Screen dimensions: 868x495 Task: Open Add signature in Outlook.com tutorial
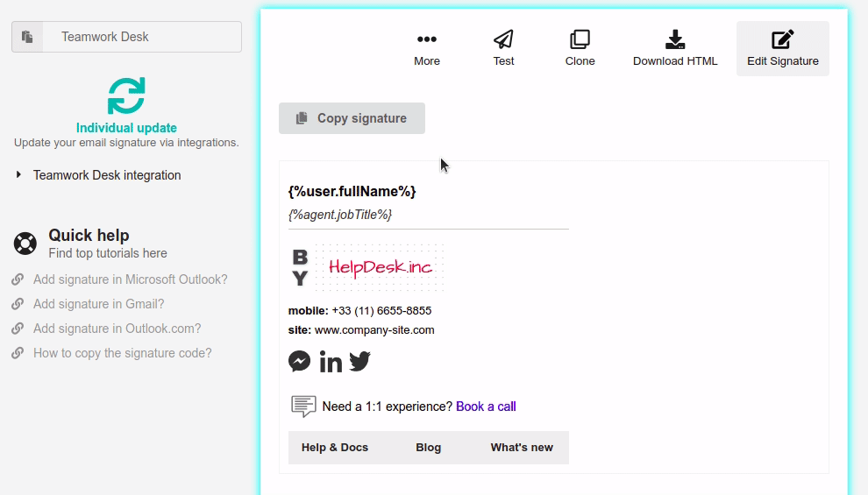(117, 329)
